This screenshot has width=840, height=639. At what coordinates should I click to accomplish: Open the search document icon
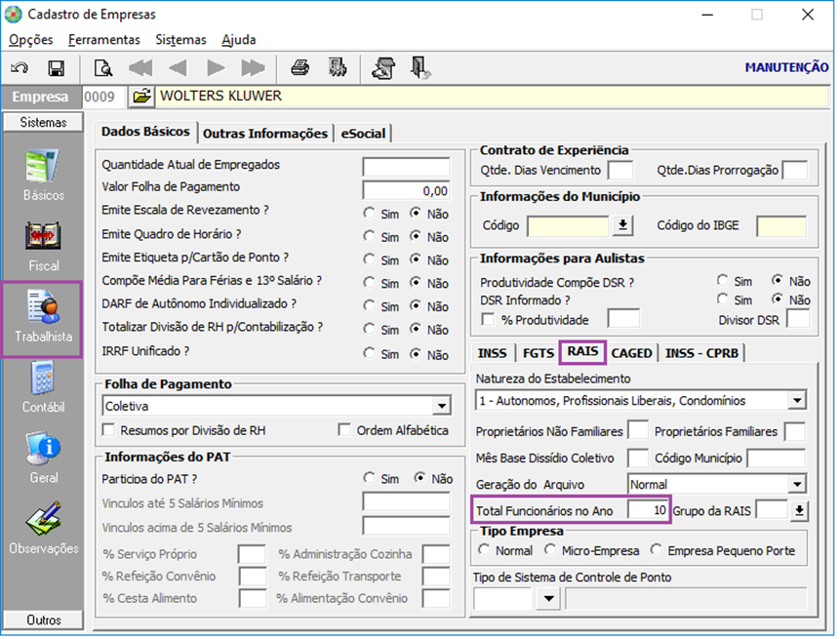pyautogui.click(x=102, y=68)
